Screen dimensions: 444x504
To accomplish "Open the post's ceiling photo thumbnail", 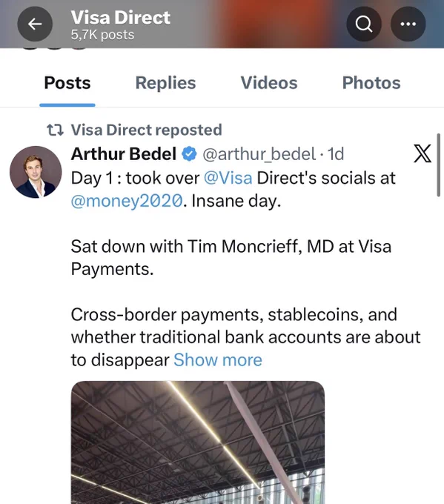I will pyautogui.click(x=198, y=442).
